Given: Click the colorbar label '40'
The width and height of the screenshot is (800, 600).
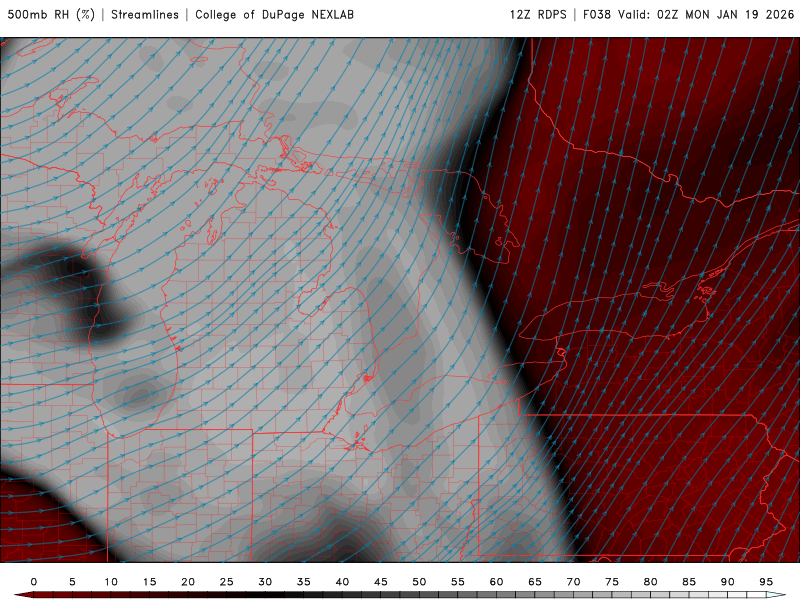Looking at the screenshot, I should 342,582.
